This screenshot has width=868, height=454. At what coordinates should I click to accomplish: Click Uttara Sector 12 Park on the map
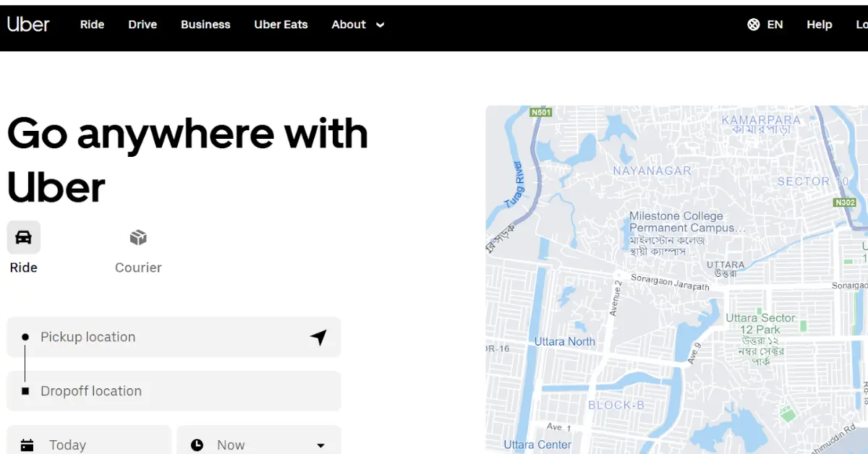coord(761,322)
